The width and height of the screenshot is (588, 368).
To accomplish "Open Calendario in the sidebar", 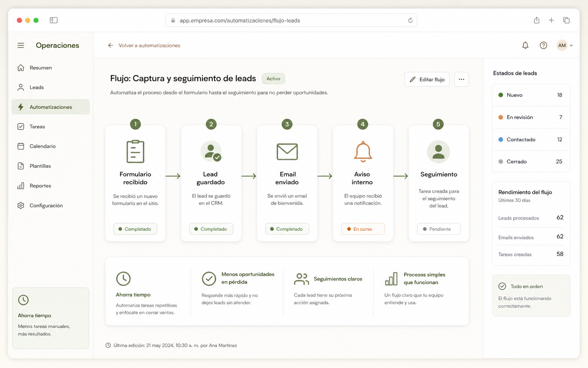I will pos(51,146).
